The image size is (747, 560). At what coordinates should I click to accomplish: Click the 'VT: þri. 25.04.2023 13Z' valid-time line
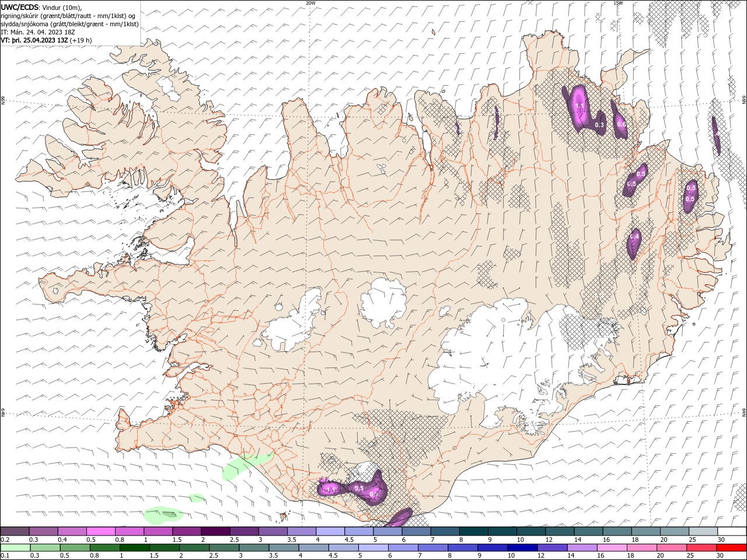(34, 40)
